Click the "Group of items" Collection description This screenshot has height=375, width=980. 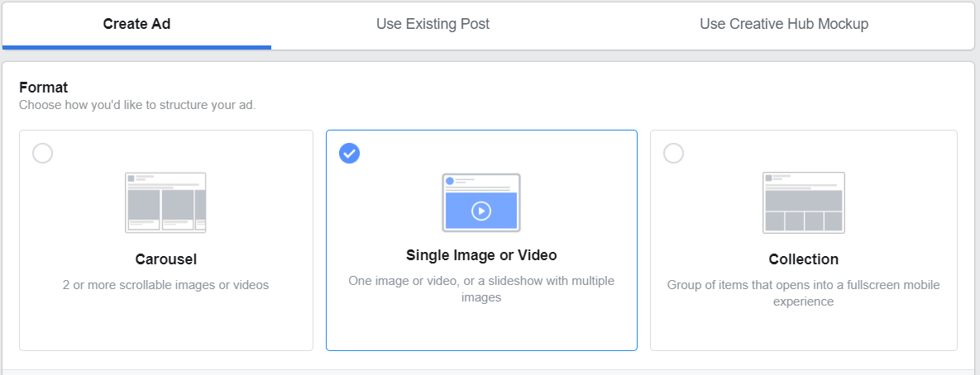coord(804,293)
